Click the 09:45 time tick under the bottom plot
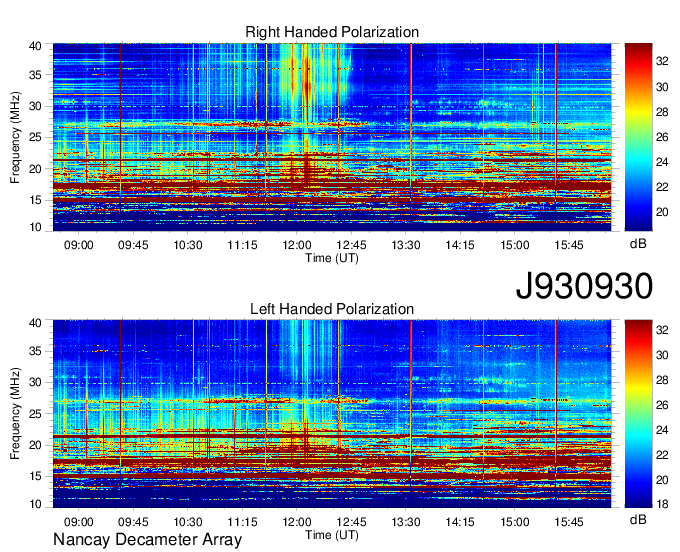 tap(133, 522)
